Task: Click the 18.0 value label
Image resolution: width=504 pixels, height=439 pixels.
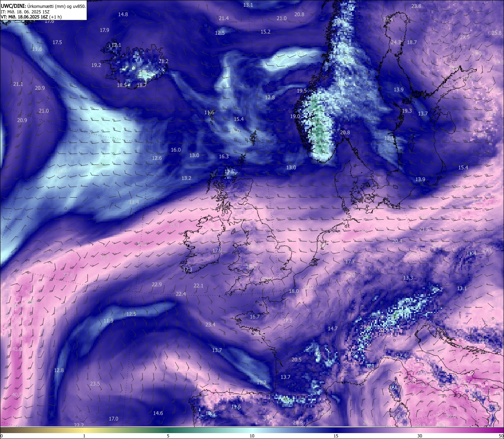Action: tap(294, 291)
